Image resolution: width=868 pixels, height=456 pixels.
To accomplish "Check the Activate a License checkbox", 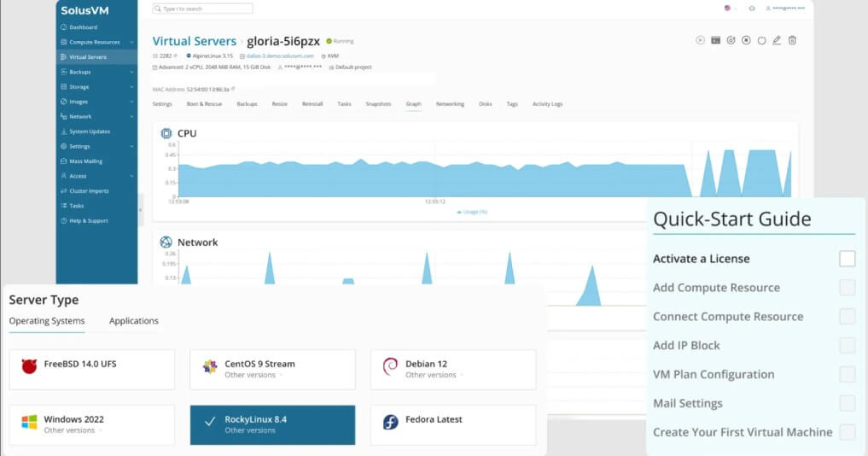I will coord(847,259).
